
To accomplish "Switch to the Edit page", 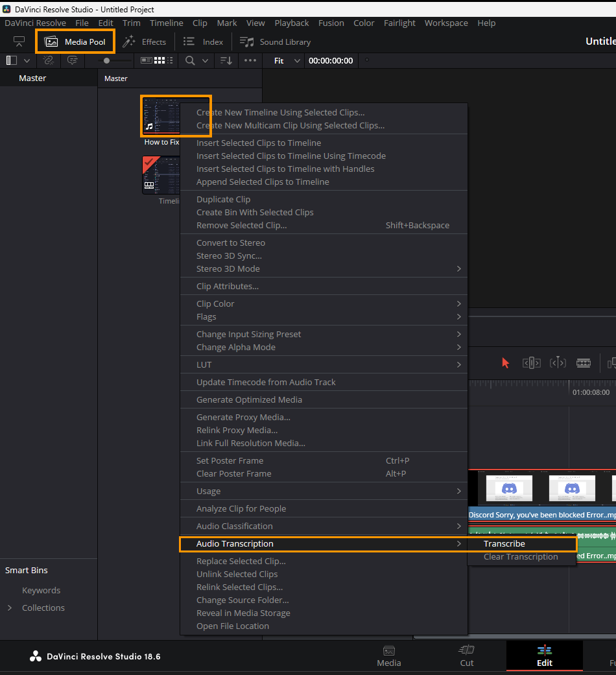I will tap(545, 656).
